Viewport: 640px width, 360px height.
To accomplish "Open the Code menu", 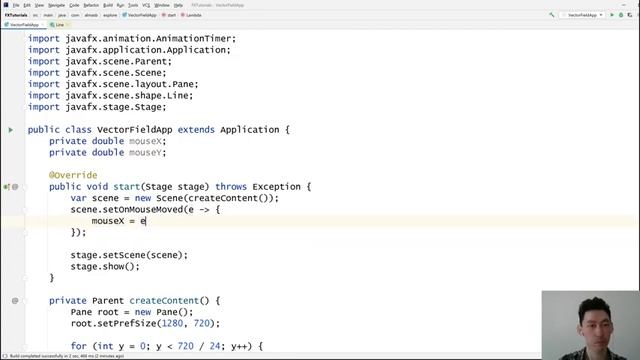I will pos(74,5).
